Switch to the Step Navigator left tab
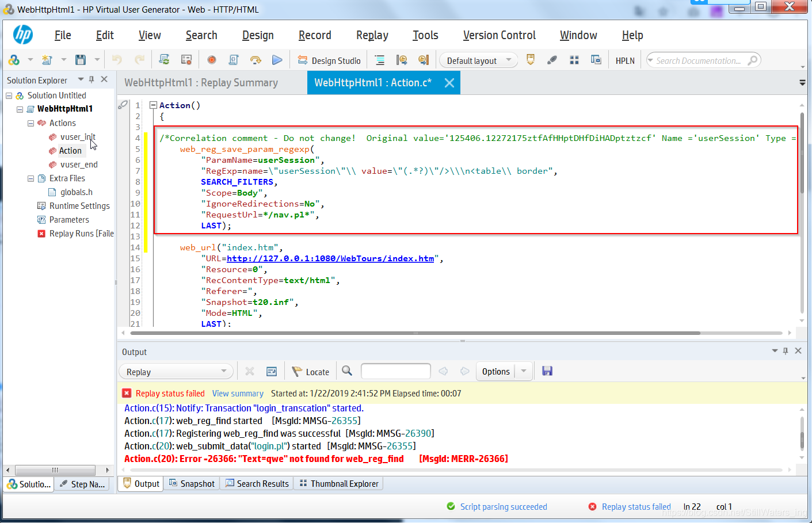This screenshot has width=812, height=523. click(x=82, y=484)
